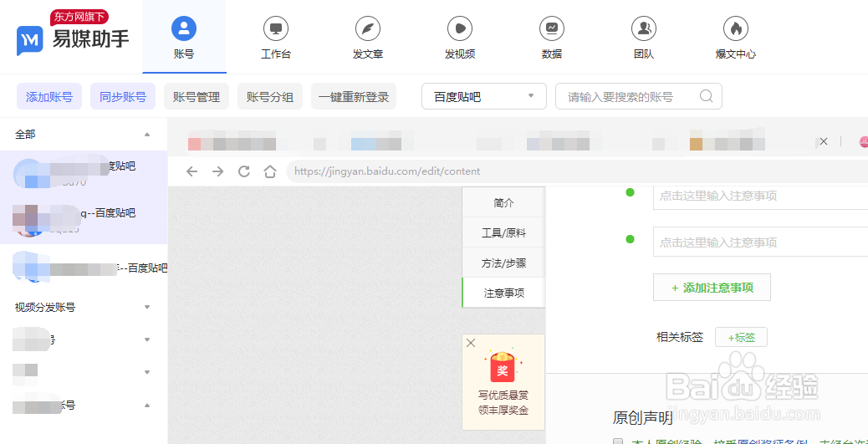
Task: Click the search magnifier icon
Action: 706,96
